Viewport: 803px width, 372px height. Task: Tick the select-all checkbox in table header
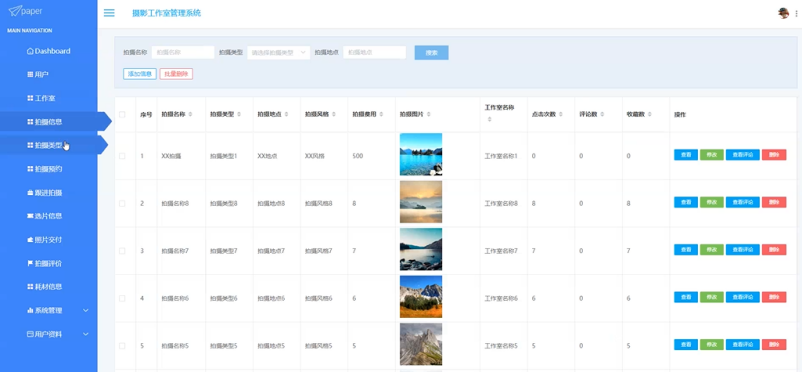[x=122, y=115]
